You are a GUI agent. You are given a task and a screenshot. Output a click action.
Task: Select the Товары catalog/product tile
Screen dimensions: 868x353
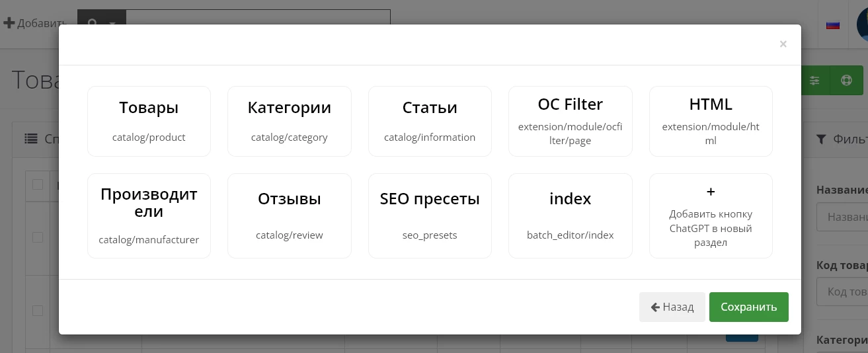pos(149,121)
